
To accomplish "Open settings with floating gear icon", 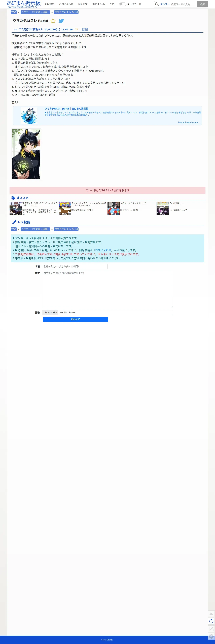I will (x=211, y=636).
